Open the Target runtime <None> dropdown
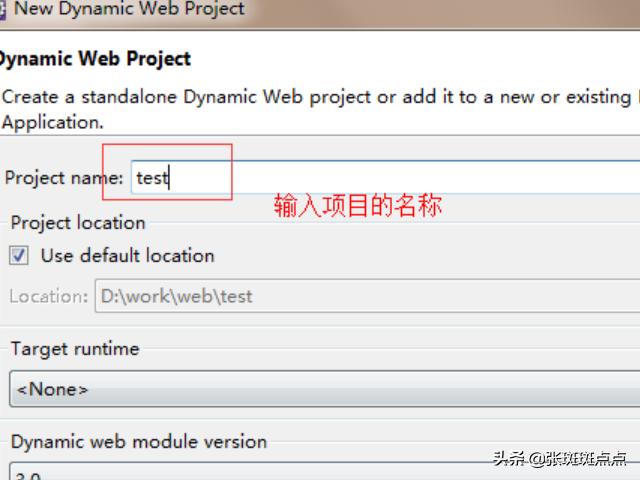This screenshot has height=480, width=640. 324,389
